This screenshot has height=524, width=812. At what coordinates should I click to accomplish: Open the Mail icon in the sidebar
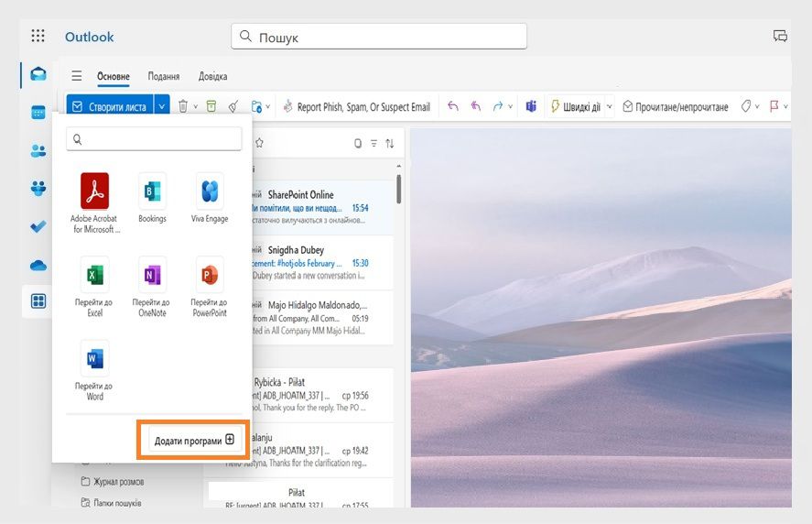38,74
